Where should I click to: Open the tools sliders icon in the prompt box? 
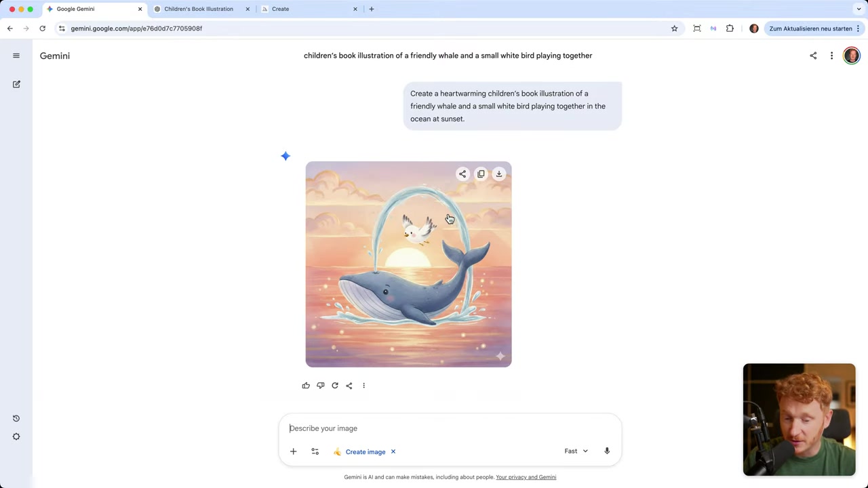315,451
